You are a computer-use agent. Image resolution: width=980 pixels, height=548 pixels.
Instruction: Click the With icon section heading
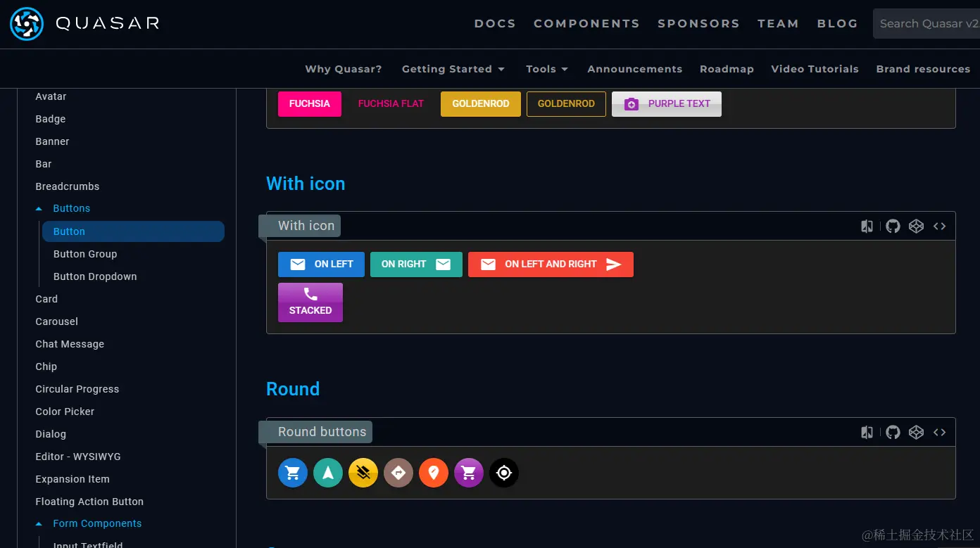click(x=306, y=184)
